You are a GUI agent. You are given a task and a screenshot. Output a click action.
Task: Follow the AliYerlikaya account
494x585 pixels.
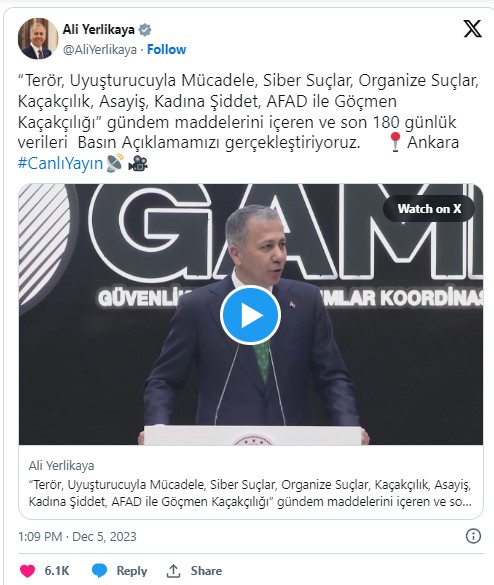pyautogui.click(x=166, y=49)
